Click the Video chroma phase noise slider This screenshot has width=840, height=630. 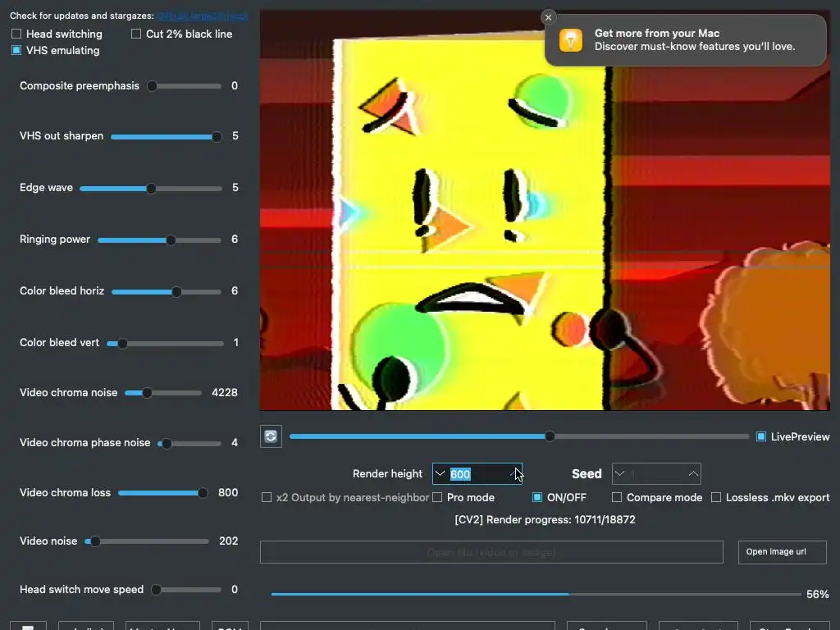click(189, 443)
